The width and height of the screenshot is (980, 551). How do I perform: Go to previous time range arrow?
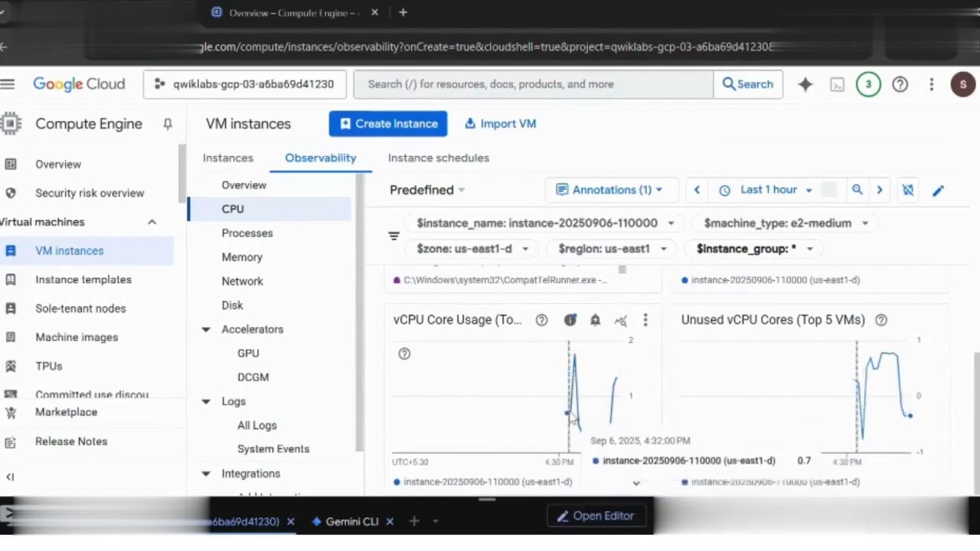[697, 190]
